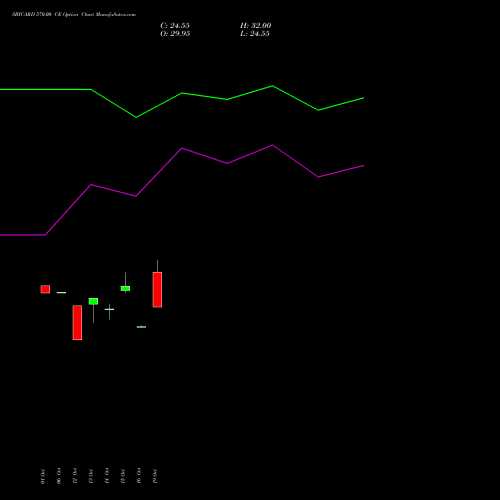Viewport: 500px width, 500px height.
Task: Click the 01 Oct date axis label
Action: [43, 476]
